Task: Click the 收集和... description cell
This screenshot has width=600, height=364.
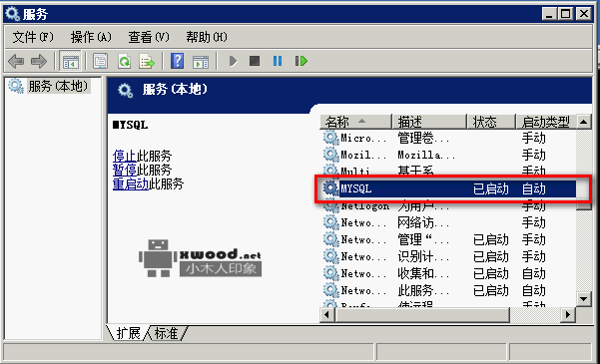Action: click(x=423, y=274)
